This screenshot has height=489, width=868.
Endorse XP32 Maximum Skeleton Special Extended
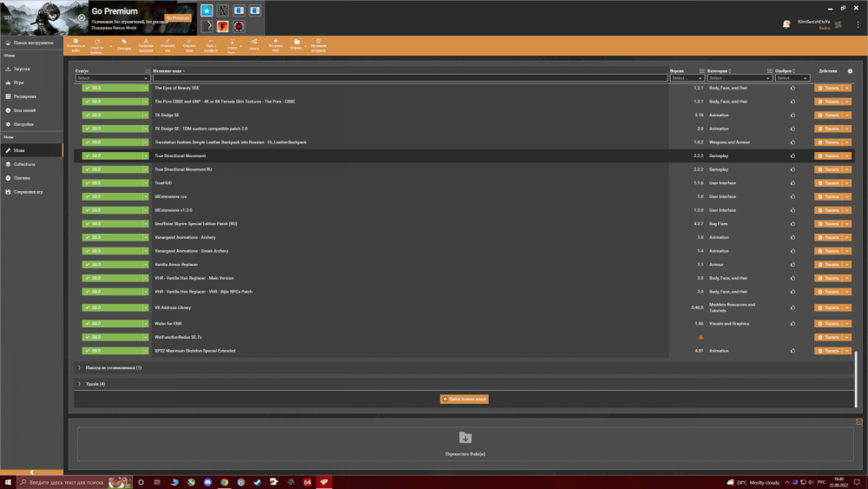tap(792, 351)
